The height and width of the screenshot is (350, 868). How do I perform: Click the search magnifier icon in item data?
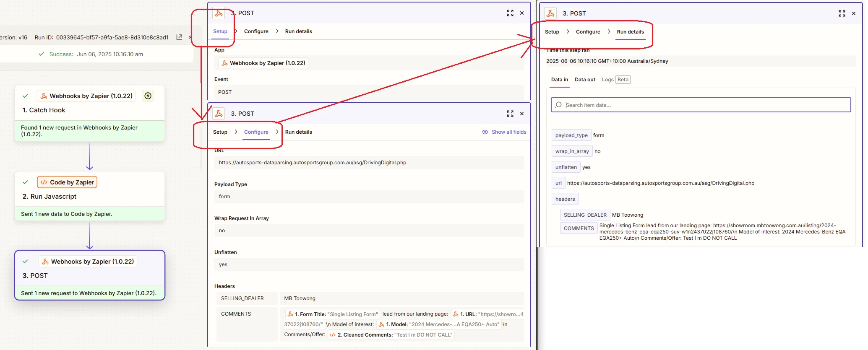tap(558, 105)
